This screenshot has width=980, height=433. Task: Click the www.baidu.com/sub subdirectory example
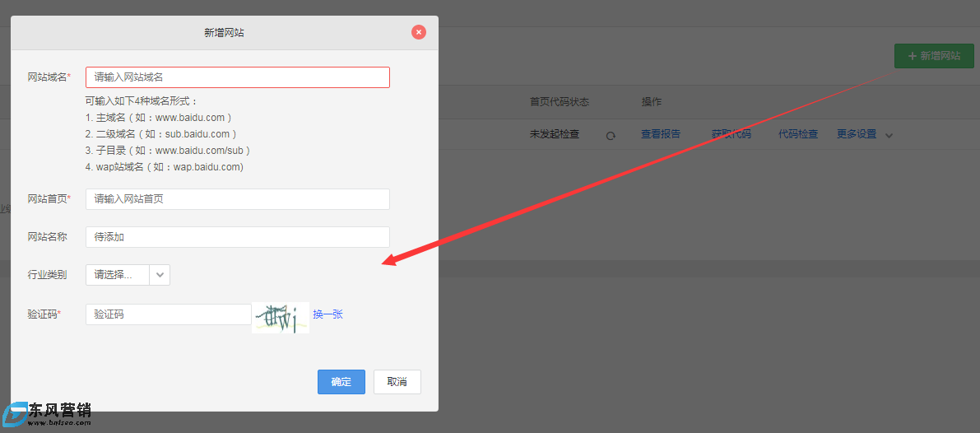tap(200, 151)
